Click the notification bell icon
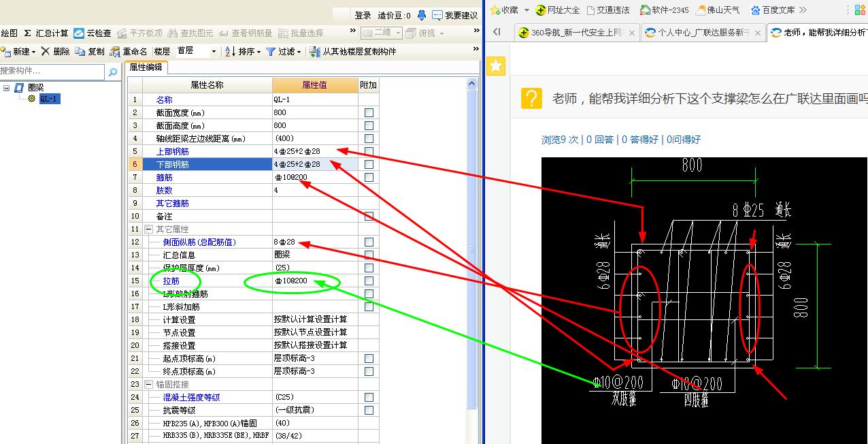This screenshot has height=444, width=868. 422,15
